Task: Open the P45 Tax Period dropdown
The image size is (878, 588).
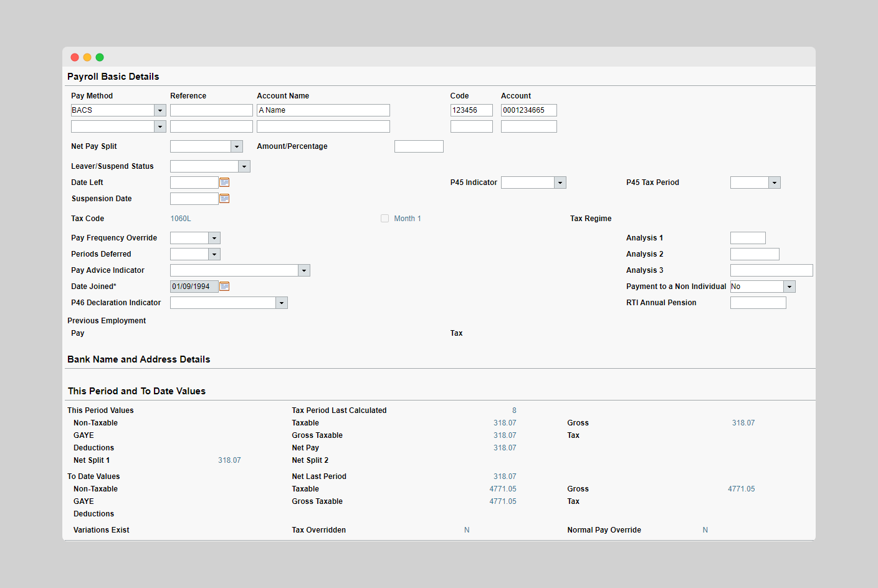Action: pos(774,182)
